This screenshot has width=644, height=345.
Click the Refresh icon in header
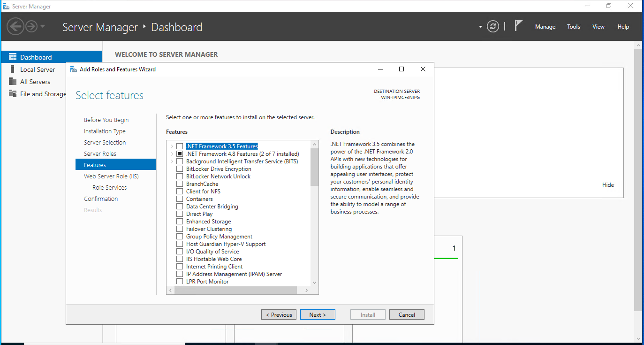492,26
